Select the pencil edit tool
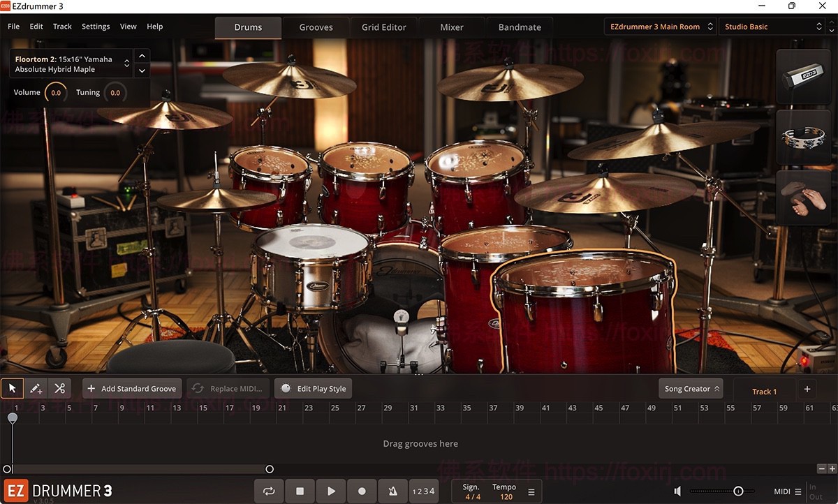The width and height of the screenshot is (838, 504). (x=36, y=388)
